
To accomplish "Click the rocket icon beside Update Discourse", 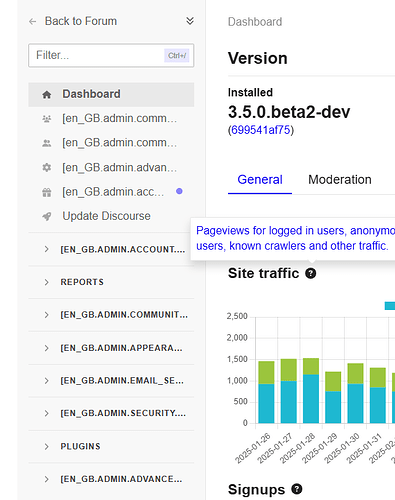I will (47, 216).
